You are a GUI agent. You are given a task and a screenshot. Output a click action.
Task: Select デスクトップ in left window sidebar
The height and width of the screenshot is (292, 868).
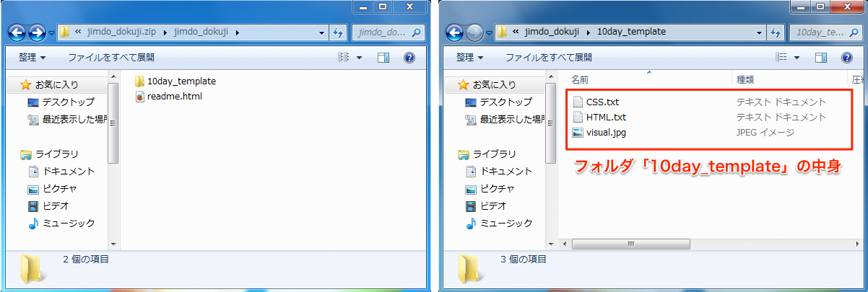(x=61, y=102)
